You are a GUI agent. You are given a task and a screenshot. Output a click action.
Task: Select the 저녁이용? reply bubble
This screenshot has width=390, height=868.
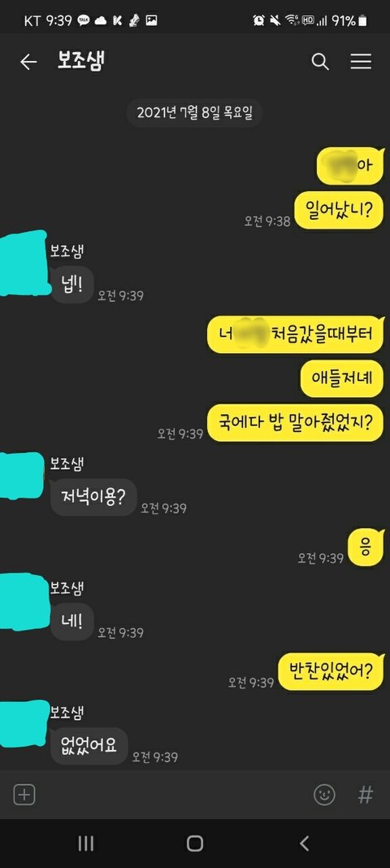[93, 497]
